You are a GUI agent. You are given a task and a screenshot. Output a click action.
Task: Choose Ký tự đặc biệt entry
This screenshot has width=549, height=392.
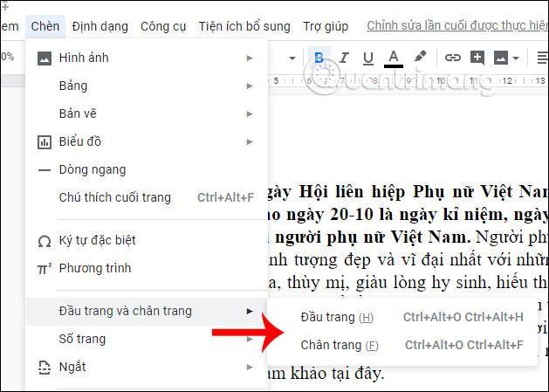coord(147,240)
